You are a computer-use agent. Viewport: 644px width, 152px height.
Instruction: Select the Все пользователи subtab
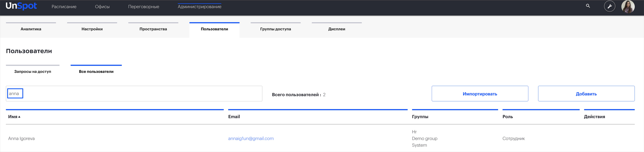coord(96,71)
